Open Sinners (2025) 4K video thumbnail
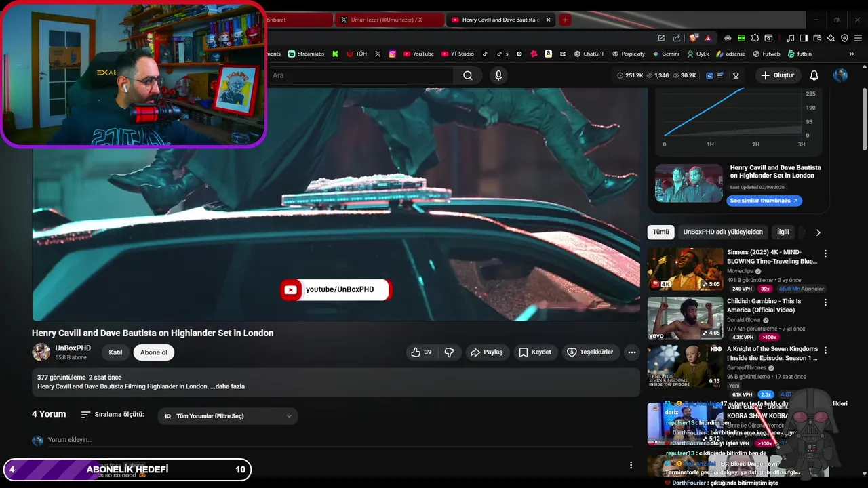The height and width of the screenshot is (488, 868). [685, 269]
